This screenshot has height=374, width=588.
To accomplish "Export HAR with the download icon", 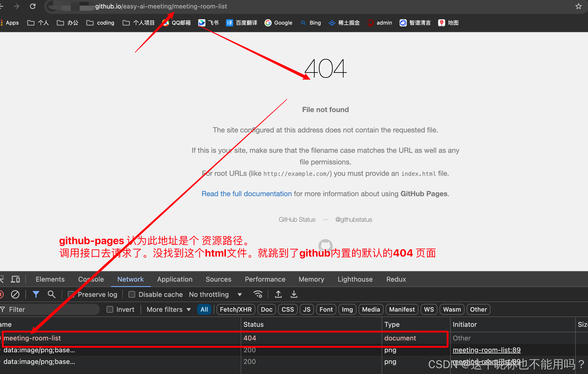I will pyautogui.click(x=294, y=294).
